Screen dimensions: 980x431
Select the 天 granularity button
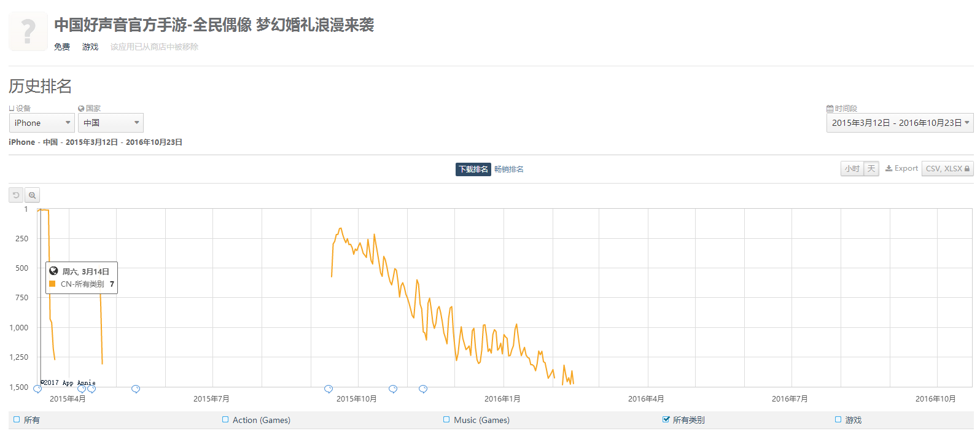click(x=871, y=169)
